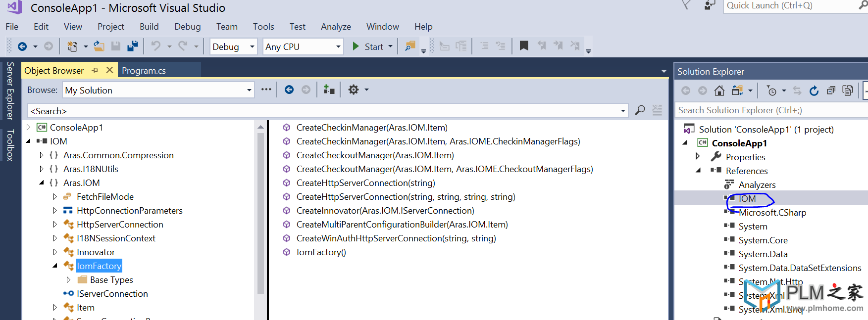Open the Object Browser Settings dropdown arrow

(366, 90)
